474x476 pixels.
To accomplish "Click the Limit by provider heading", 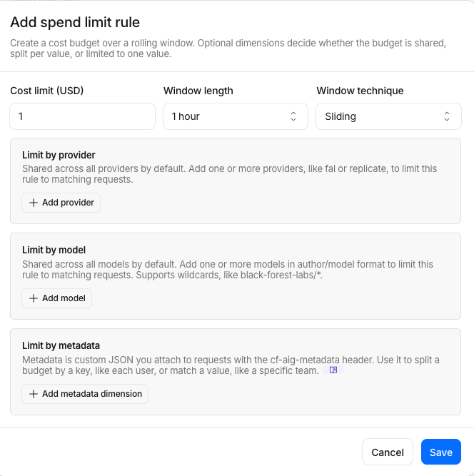I will click(59, 155).
